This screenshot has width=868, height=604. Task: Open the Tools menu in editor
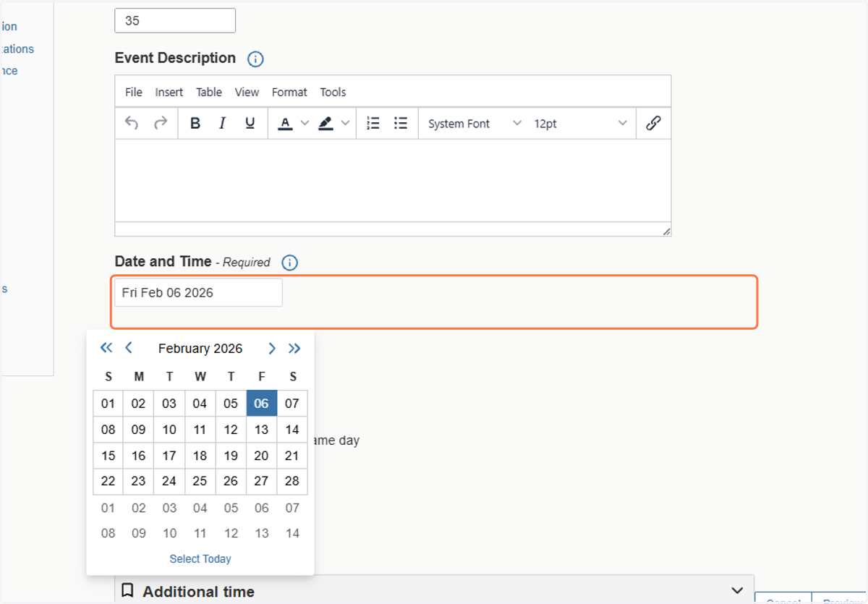coord(333,92)
